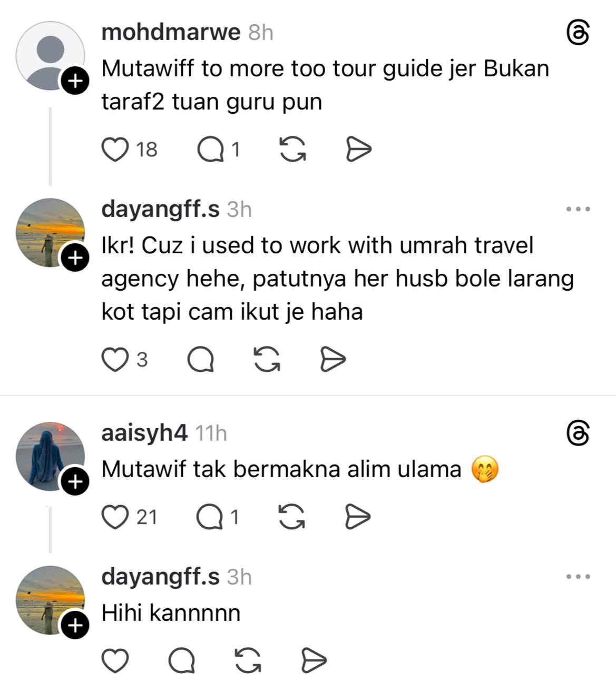Open mohdmarwe username profile link
The image size is (616, 692).
[171, 32]
